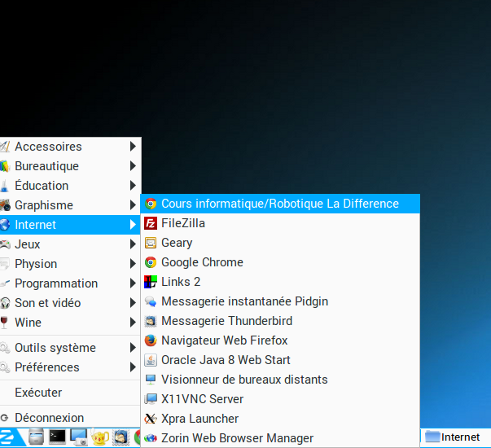Screen dimensions: 491x448
Task: Launch Navigateur Web Firefox
Action: point(280,340)
